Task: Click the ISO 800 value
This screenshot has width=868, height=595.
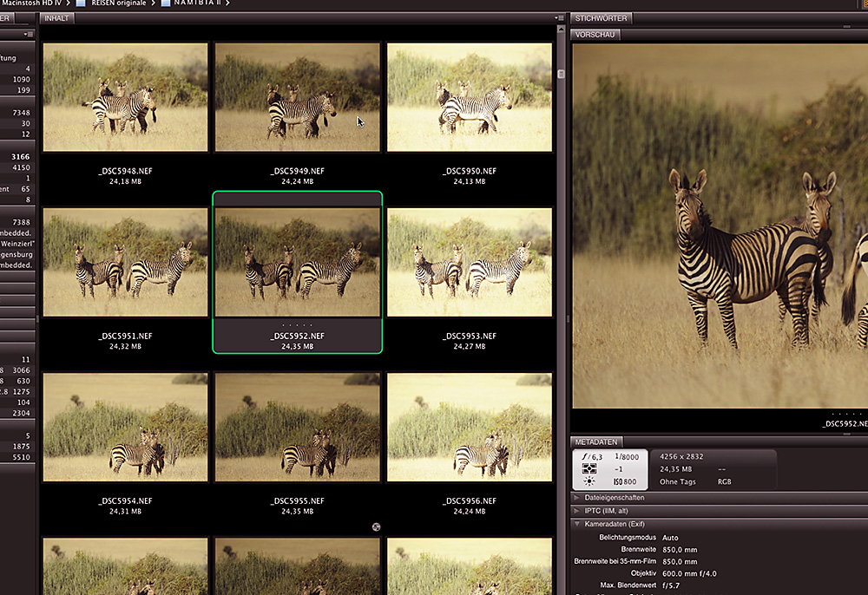Action: pos(625,481)
